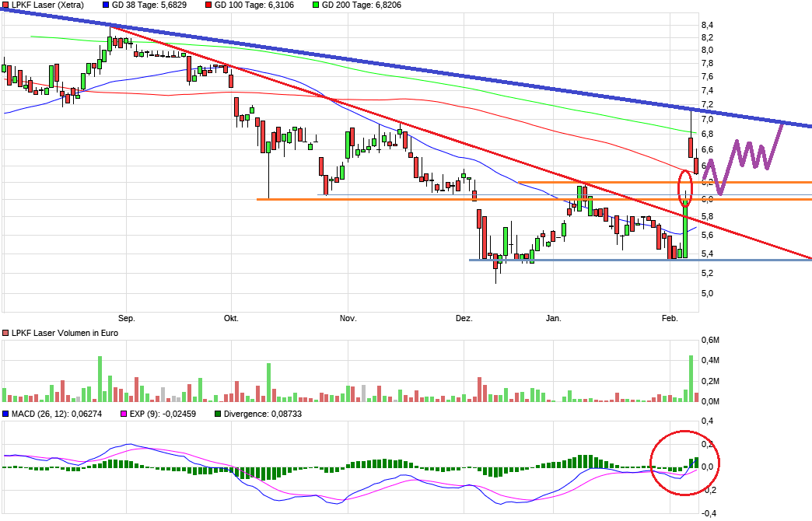812x521 pixels.
Task: Click the 8,0 price axis value
Action: (x=708, y=51)
